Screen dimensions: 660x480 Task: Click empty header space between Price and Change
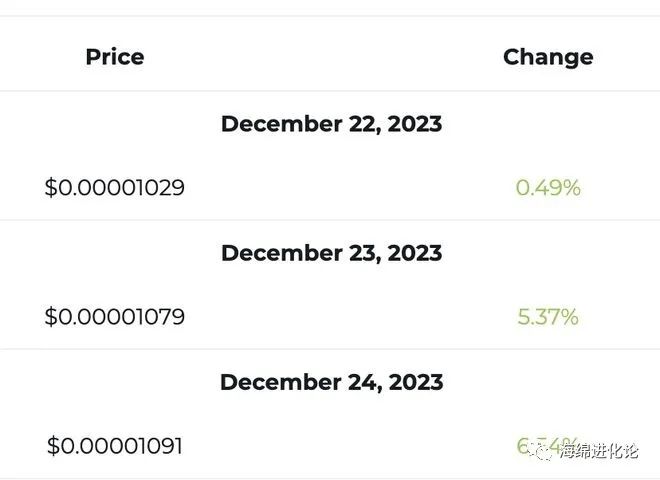click(330, 56)
